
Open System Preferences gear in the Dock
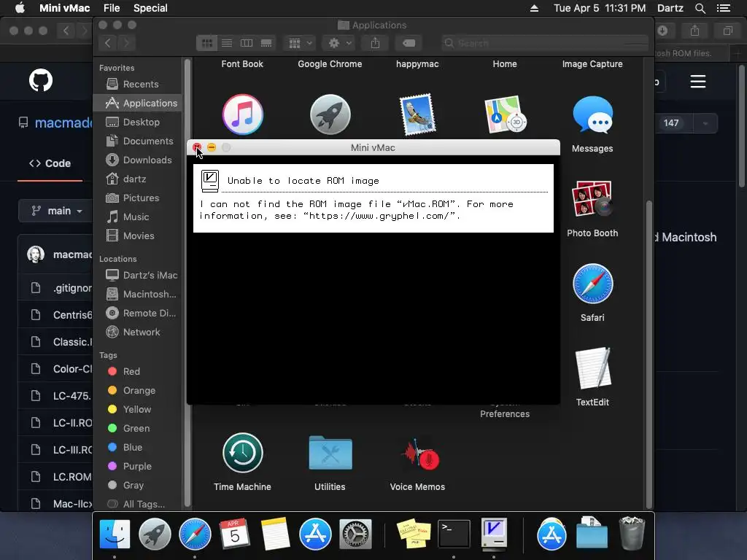[355, 534]
